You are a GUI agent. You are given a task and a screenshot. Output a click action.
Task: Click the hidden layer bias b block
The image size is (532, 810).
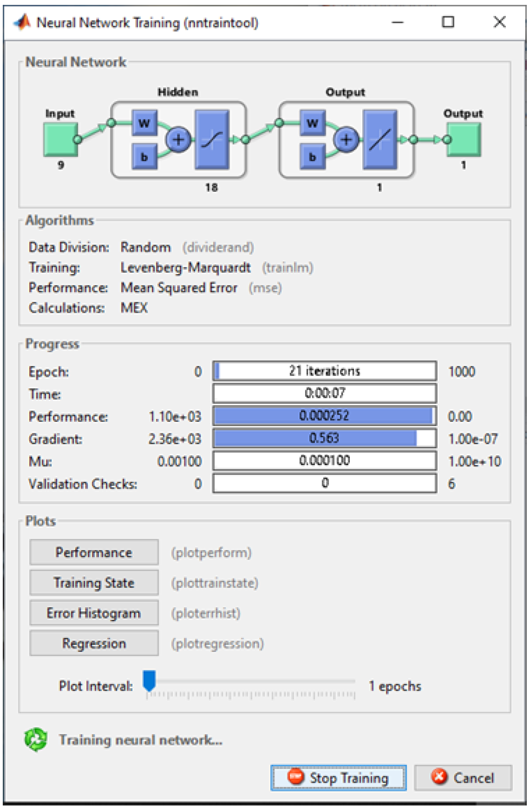click(144, 157)
